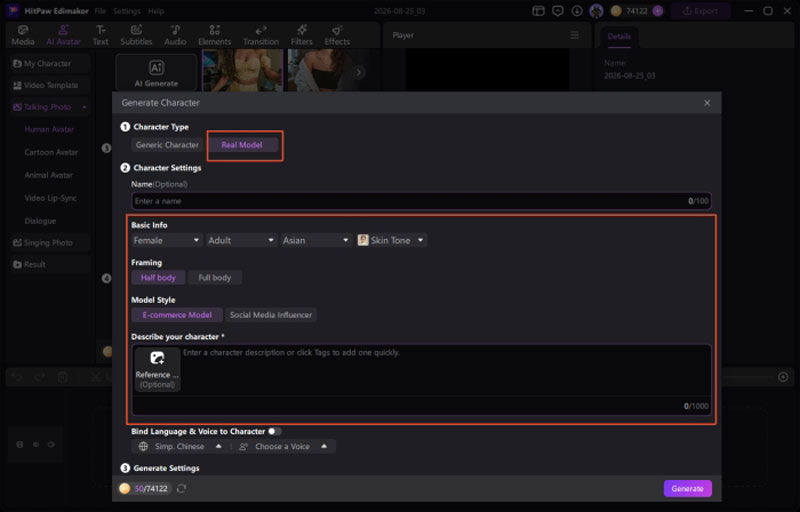The width and height of the screenshot is (800, 512).
Task: Select Half body framing
Action: pos(158,277)
